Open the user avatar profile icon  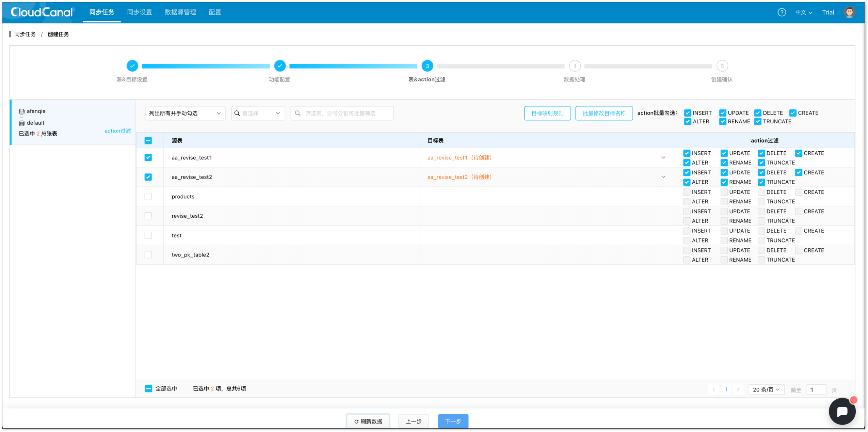point(849,12)
